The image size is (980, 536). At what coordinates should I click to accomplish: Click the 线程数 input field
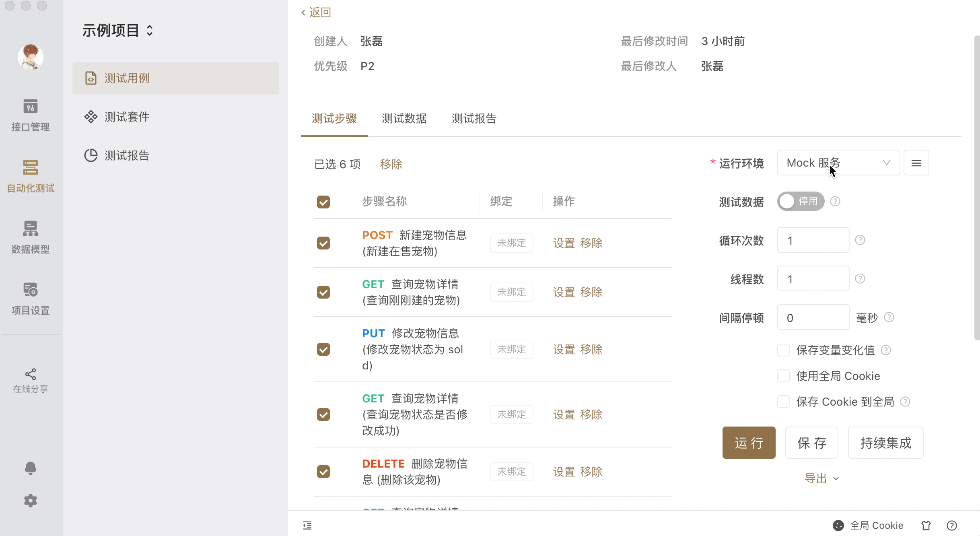pos(813,279)
